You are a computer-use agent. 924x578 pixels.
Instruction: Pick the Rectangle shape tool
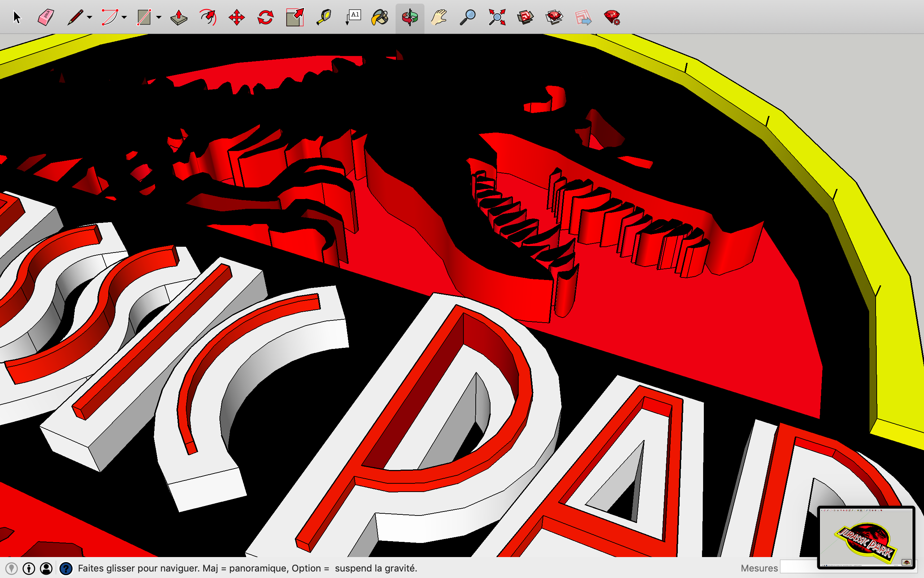pyautogui.click(x=144, y=17)
